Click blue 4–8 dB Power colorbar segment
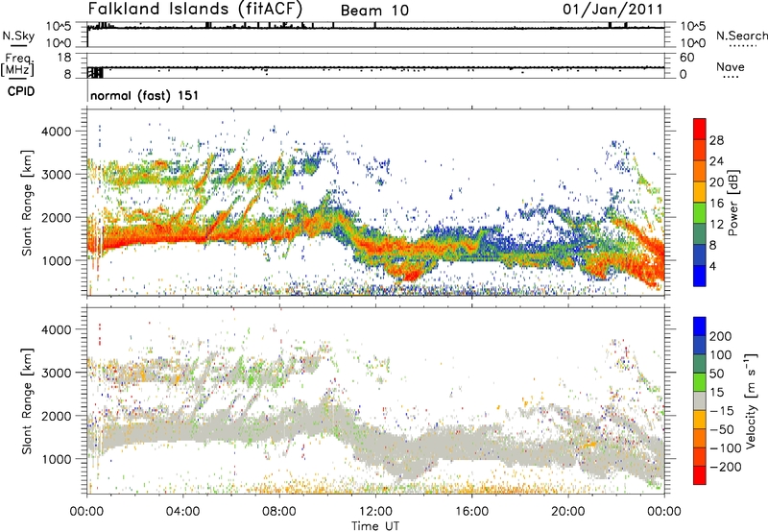 tap(700, 255)
